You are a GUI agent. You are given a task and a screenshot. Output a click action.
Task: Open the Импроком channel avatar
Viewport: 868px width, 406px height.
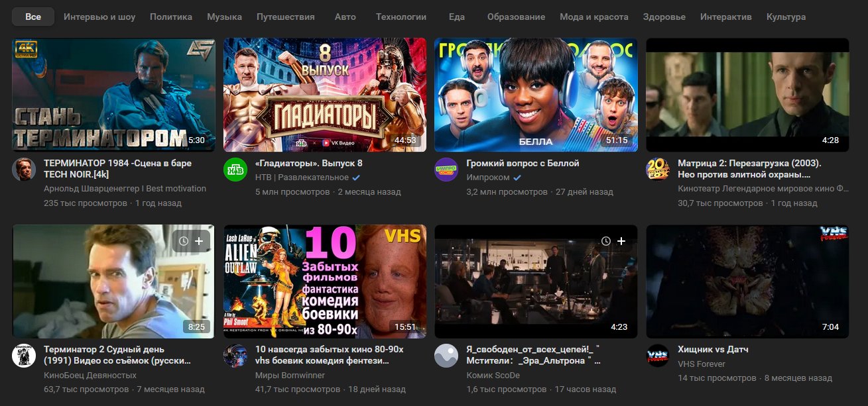point(446,170)
